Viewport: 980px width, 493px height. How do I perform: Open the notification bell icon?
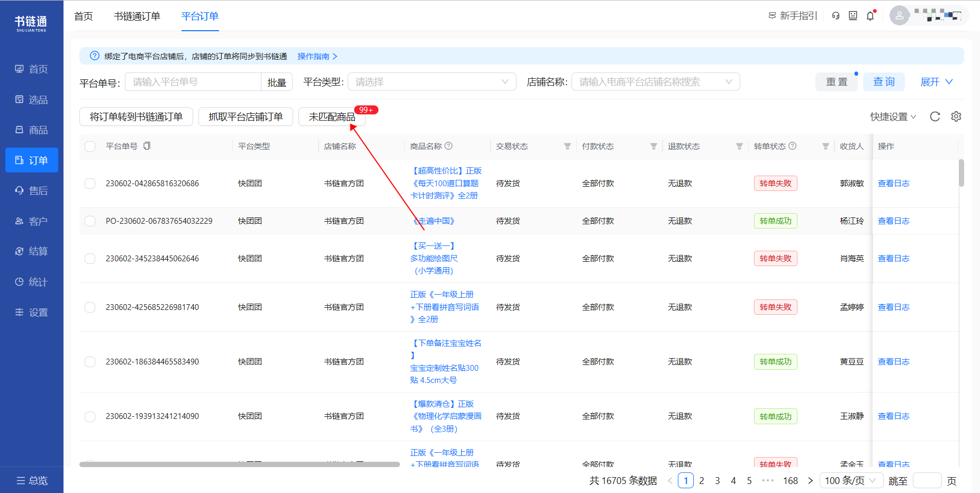[870, 16]
